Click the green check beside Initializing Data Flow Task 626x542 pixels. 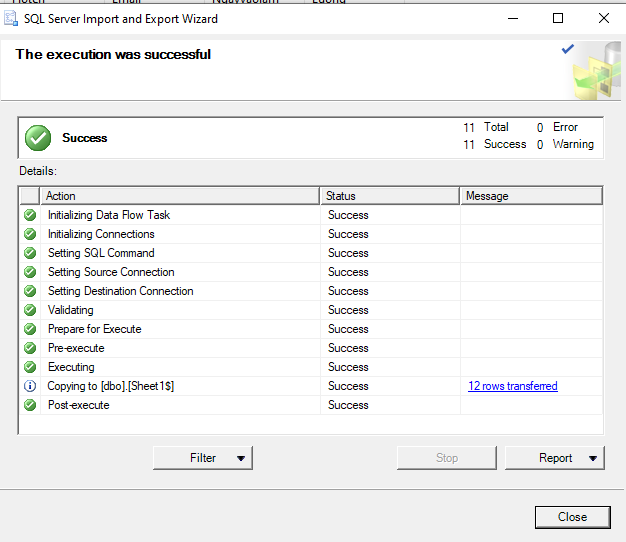(30, 215)
